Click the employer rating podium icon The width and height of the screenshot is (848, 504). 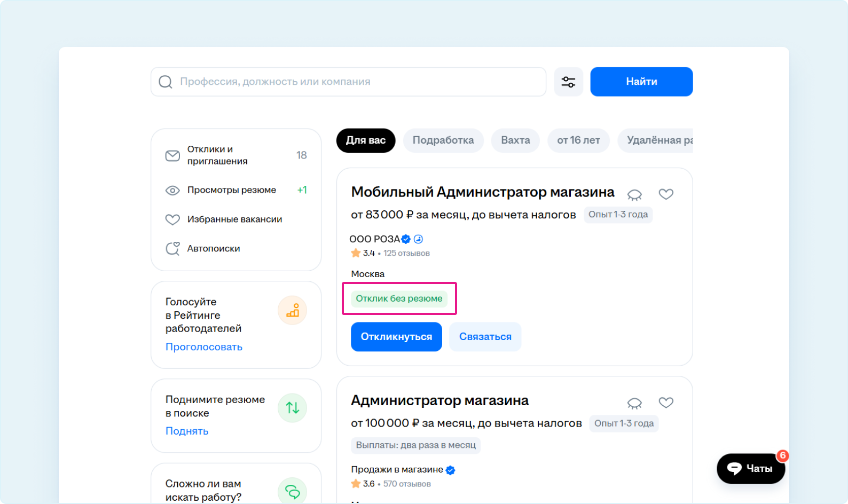pos(292,311)
